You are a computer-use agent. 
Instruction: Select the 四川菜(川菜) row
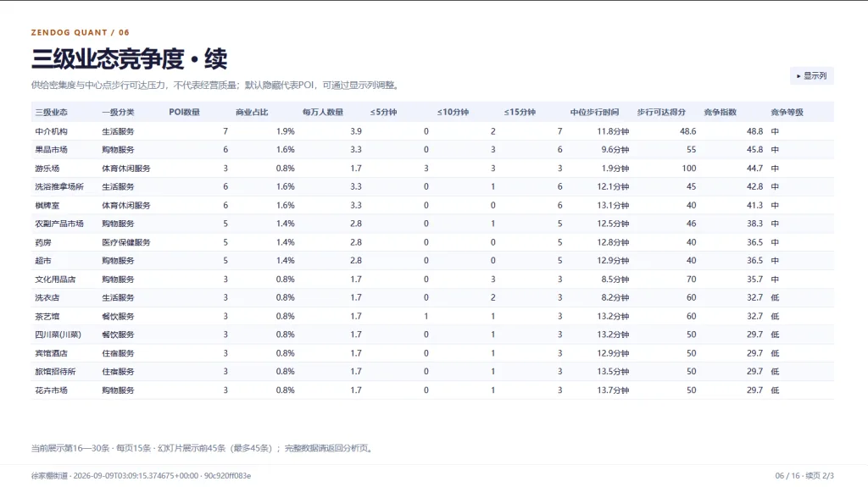click(432, 335)
